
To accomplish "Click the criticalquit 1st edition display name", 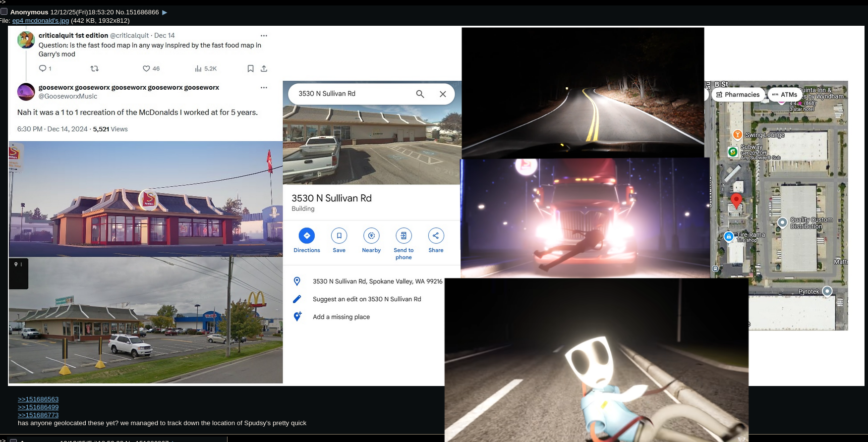I will click(73, 35).
